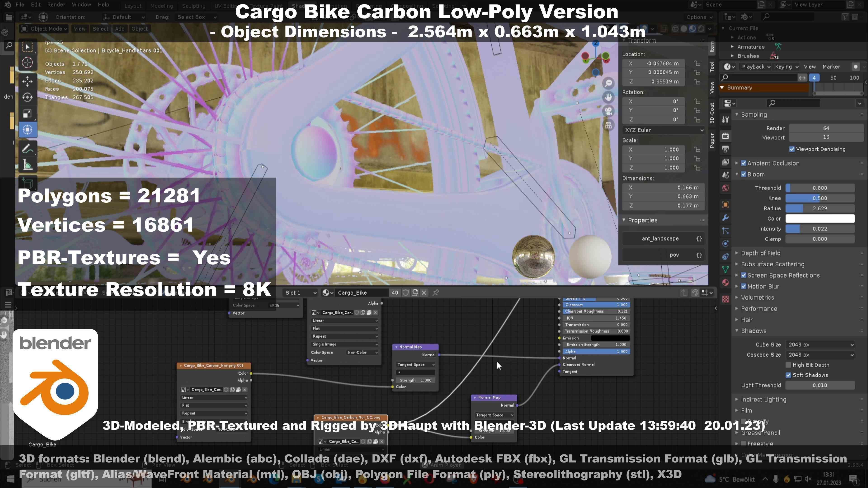Click the current frame number field showing 4
Image resolution: width=868 pixels, height=488 pixels.
click(814, 78)
